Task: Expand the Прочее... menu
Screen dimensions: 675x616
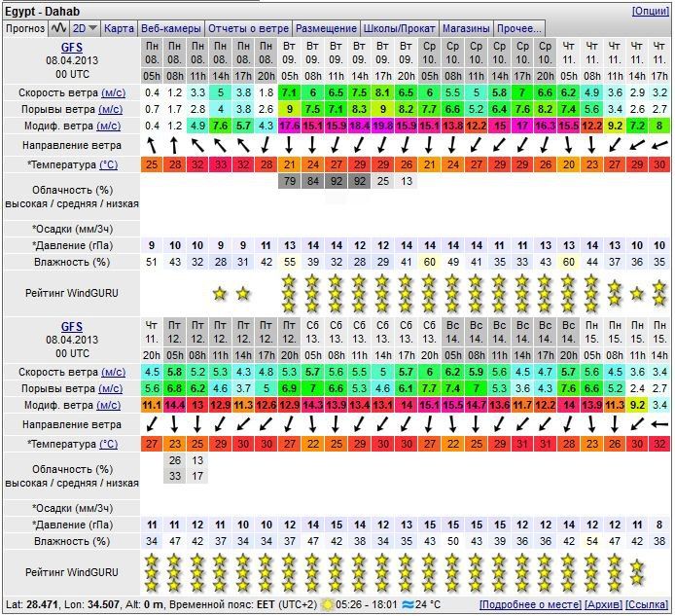Action: (518, 29)
